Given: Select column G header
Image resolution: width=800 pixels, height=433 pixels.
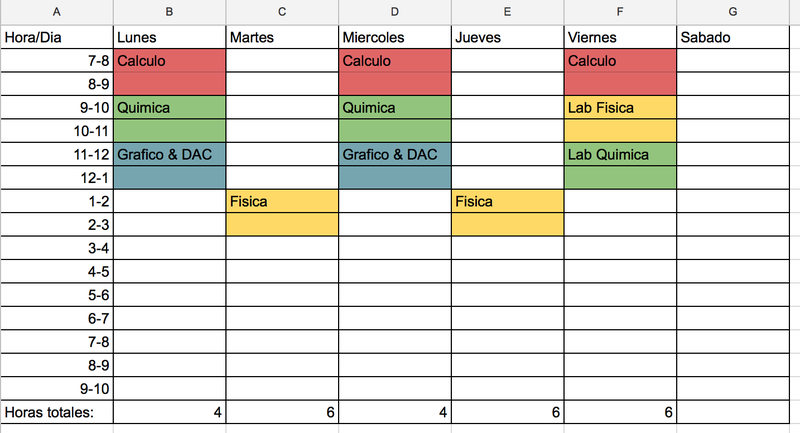Looking at the screenshot, I should (x=733, y=12).
